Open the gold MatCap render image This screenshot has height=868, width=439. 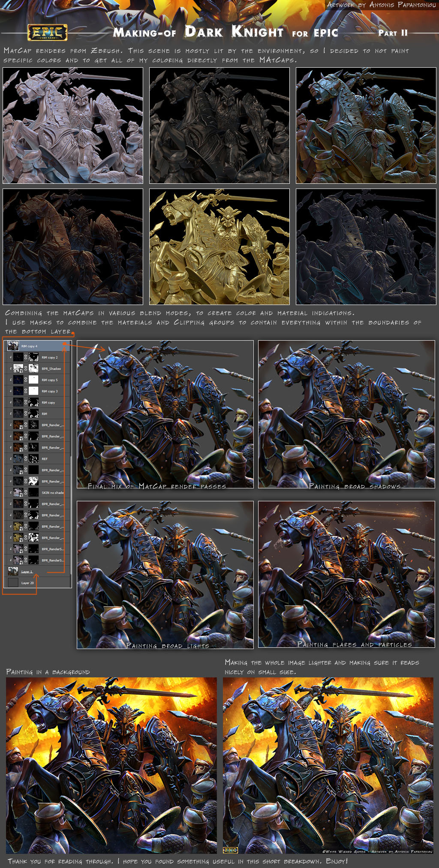[219, 247]
